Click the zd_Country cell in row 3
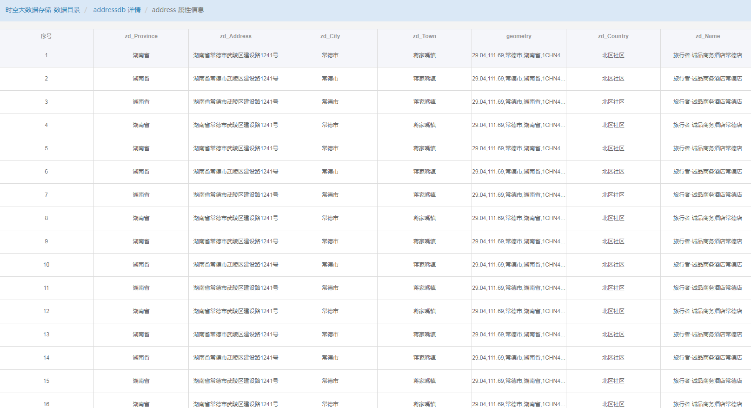 (613, 102)
